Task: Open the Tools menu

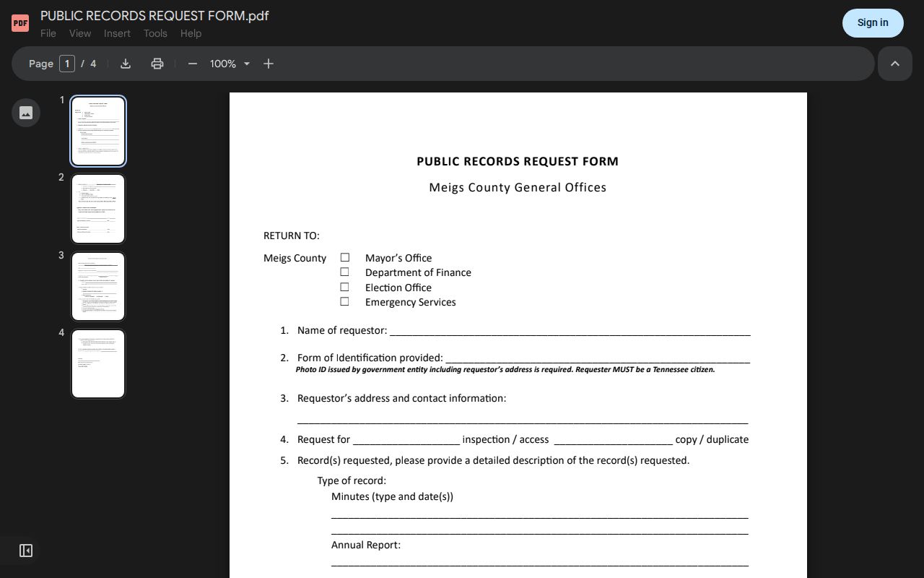Action: 155,33
